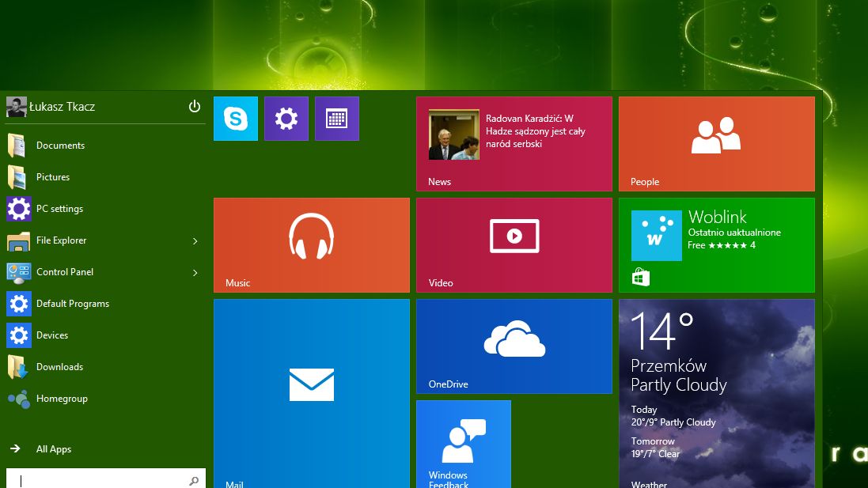Expand the File Explorer jump list arrow
The height and width of the screenshot is (488, 868).
(x=195, y=240)
